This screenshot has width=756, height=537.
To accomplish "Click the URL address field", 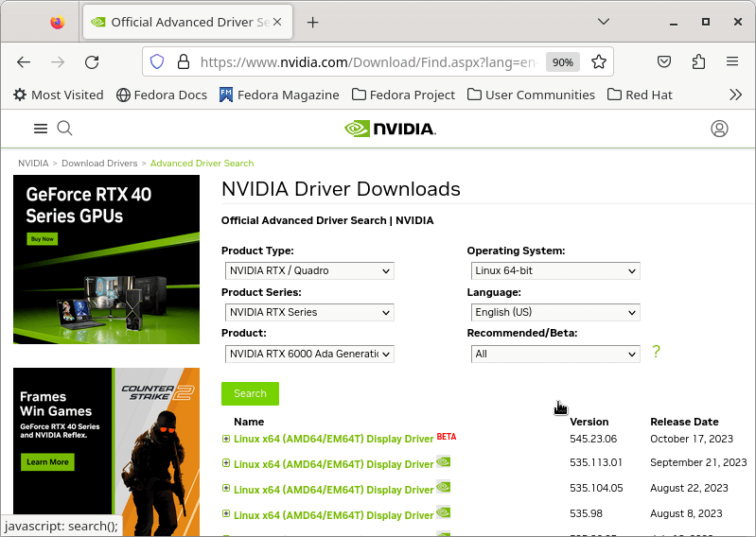I will [369, 62].
